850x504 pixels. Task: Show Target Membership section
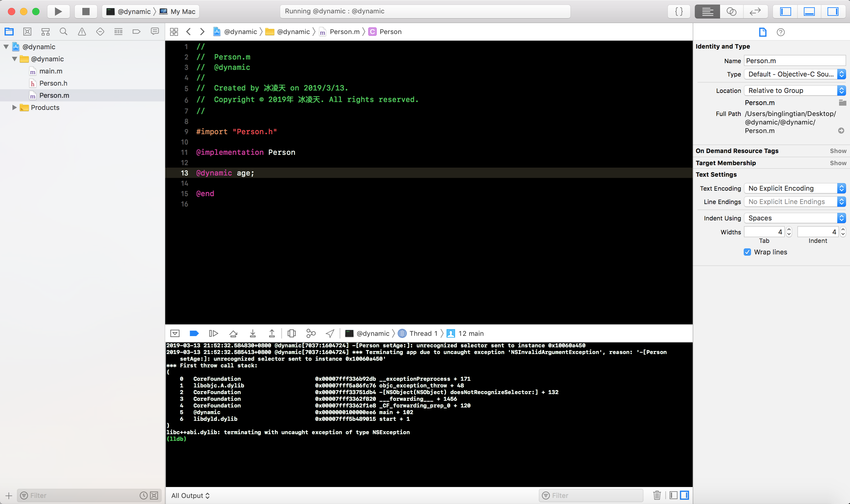(838, 163)
